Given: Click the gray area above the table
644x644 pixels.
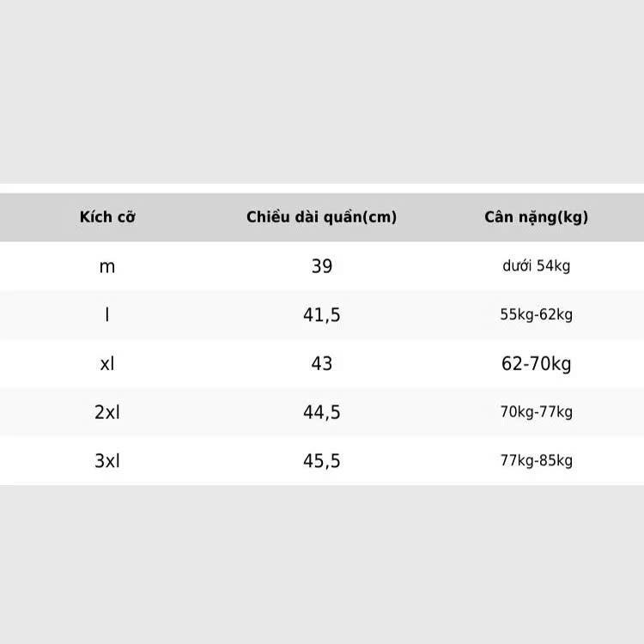Looking at the screenshot, I should [x=322, y=91].
